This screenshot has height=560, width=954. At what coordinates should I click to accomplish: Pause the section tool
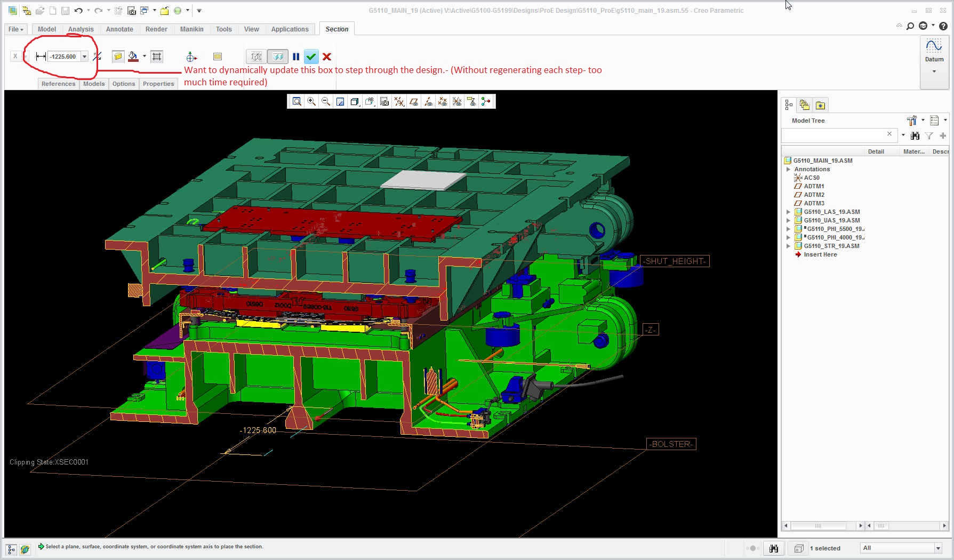296,57
